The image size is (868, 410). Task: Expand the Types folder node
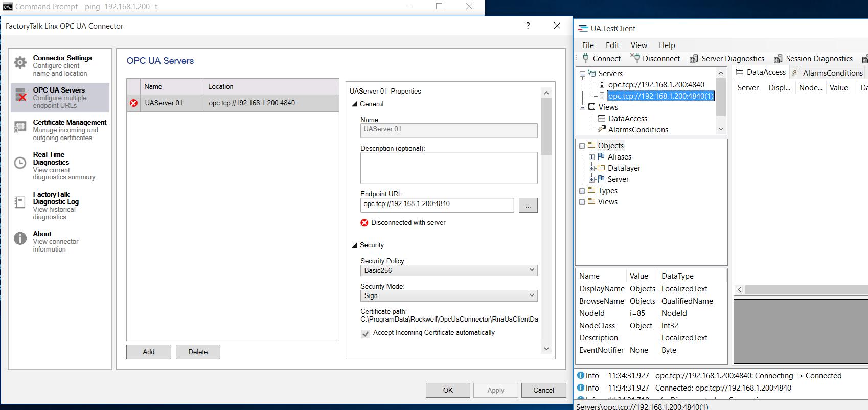(582, 191)
